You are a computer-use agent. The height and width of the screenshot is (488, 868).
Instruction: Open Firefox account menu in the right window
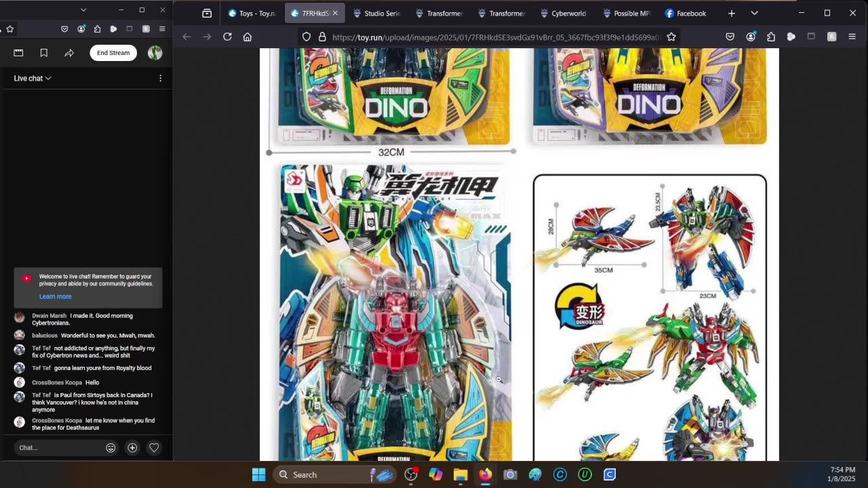pos(751,37)
